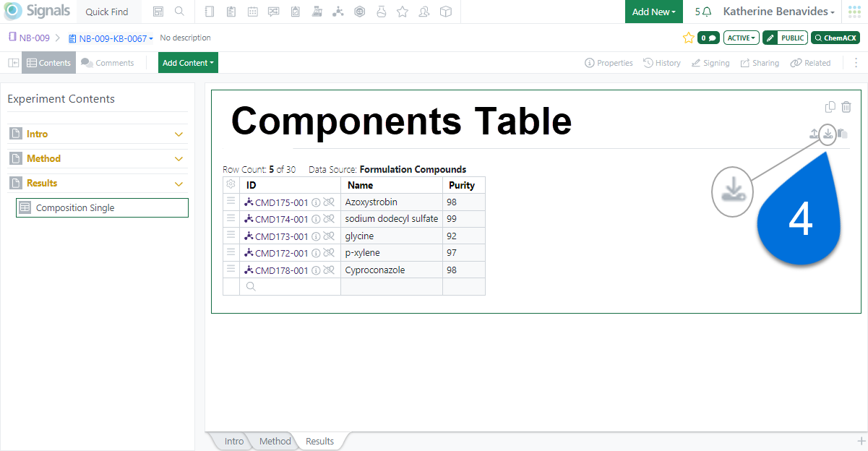Open the Comments tab
Viewport: 868px width, 451px height.
(x=108, y=63)
